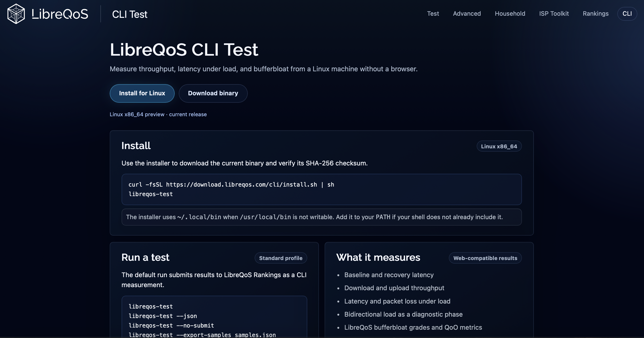The height and width of the screenshot is (338, 644).
Task: Select the CLI nav pill
Action: [627, 14]
